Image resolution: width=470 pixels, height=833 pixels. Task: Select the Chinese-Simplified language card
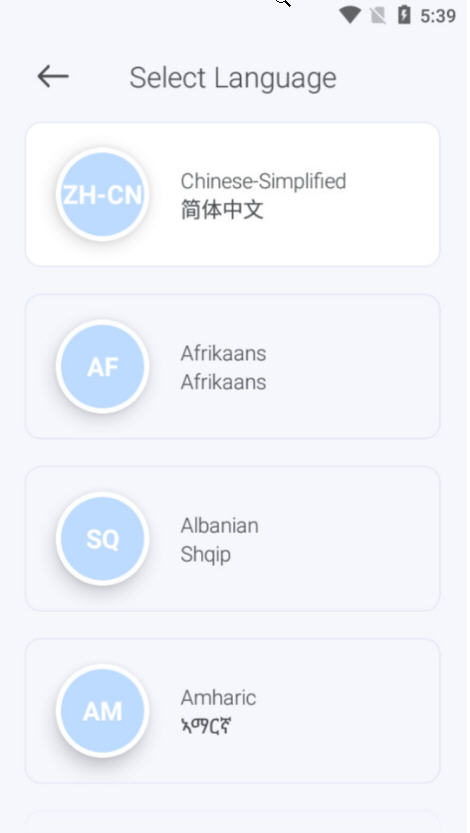[x=233, y=194]
